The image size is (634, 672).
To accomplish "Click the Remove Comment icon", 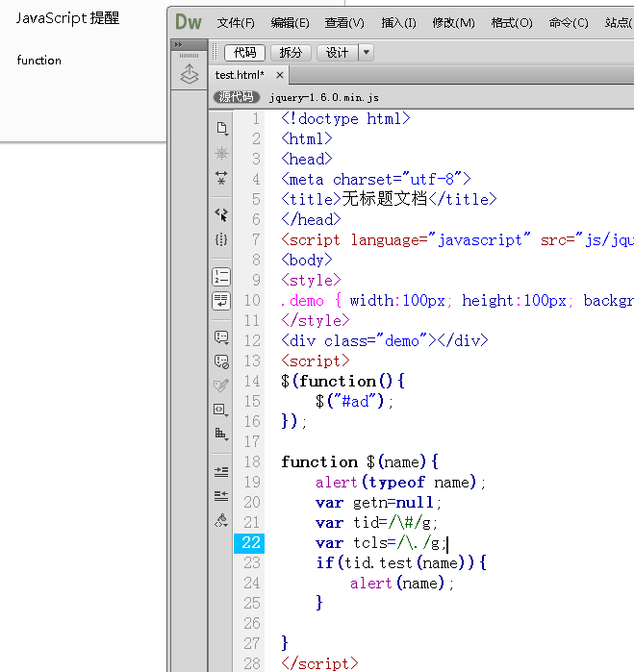I will 221,361.
